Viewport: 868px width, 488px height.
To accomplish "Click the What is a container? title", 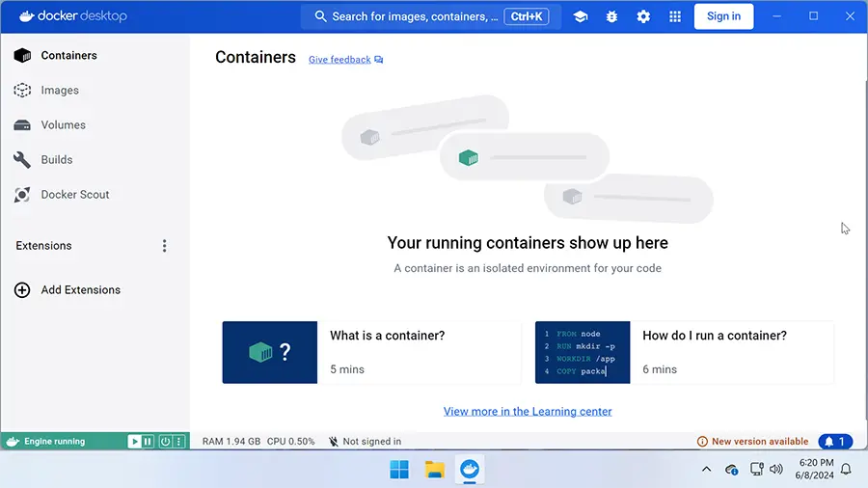I will pyautogui.click(x=388, y=336).
